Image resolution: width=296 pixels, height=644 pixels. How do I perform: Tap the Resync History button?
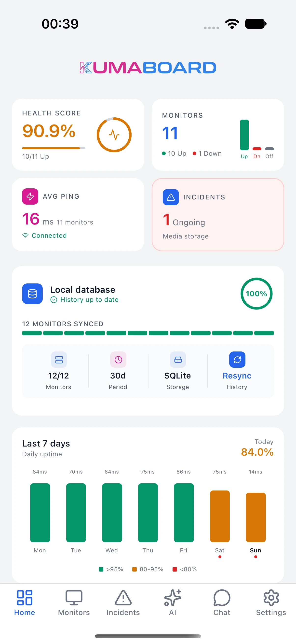pyautogui.click(x=237, y=371)
